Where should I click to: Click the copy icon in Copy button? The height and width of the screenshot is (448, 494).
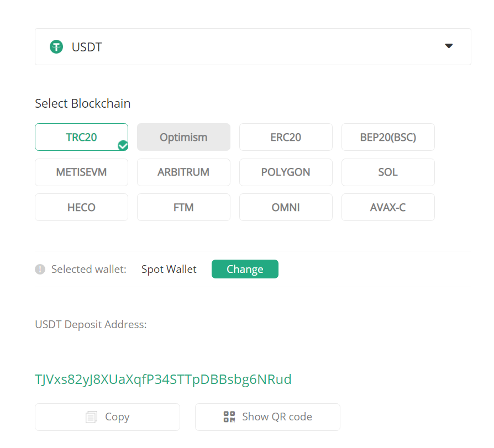click(92, 417)
